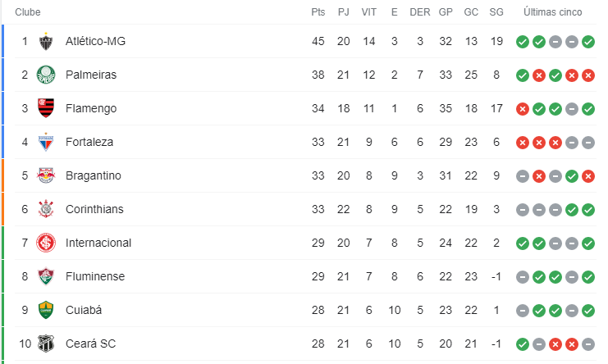Screen dimensions: 608x364
Task: Click the Atlético-MG club crest
Action: [x=46, y=42]
